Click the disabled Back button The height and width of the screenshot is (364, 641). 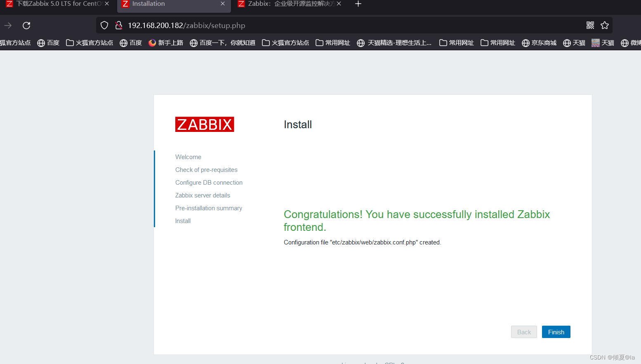coord(524,332)
